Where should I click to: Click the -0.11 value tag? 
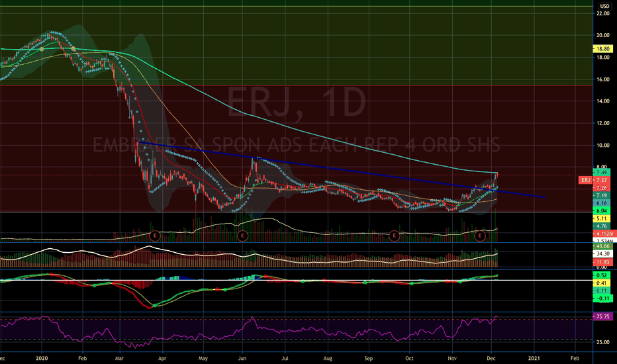[602, 298]
